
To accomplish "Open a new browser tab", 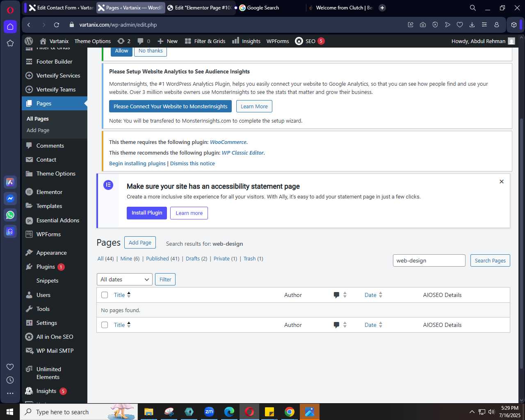I will (x=382, y=8).
